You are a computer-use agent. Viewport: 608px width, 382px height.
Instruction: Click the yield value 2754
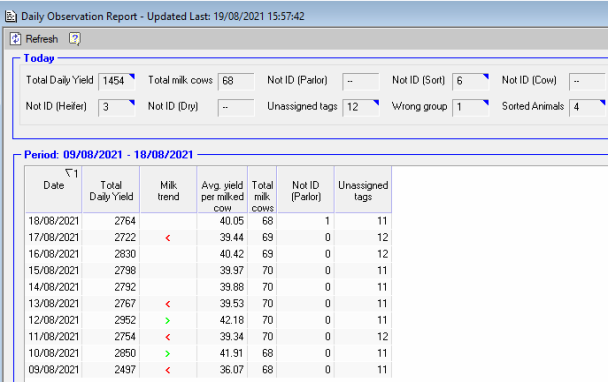125,337
